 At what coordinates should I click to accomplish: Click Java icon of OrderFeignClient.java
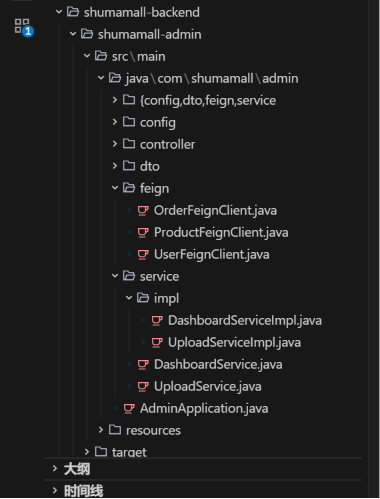[x=143, y=211]
